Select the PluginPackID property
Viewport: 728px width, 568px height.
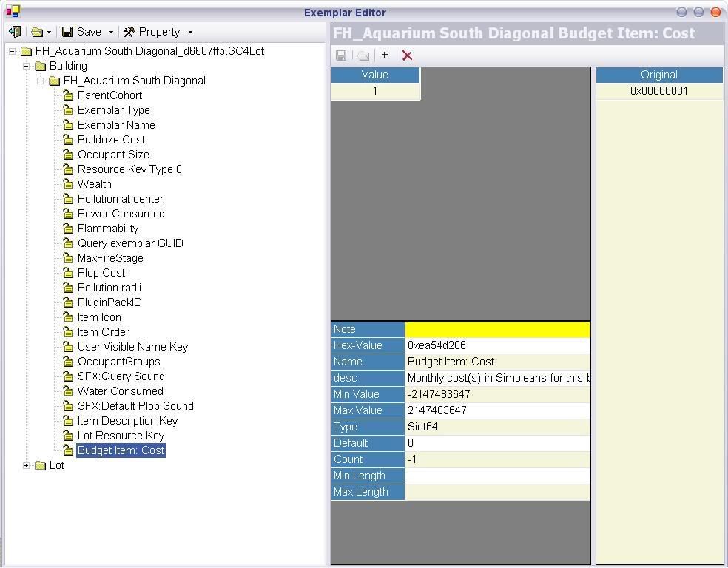click(x=109, y=303)
